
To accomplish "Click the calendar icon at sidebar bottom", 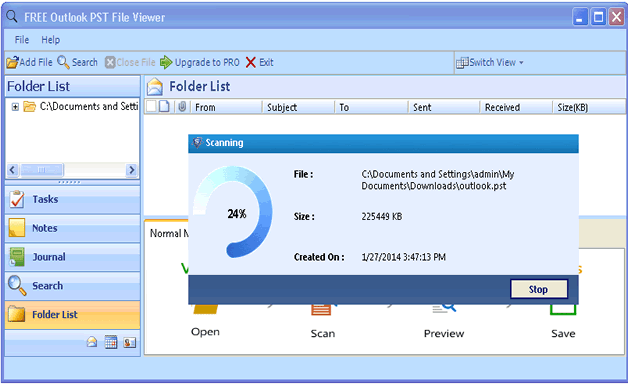I will point(111,342).
